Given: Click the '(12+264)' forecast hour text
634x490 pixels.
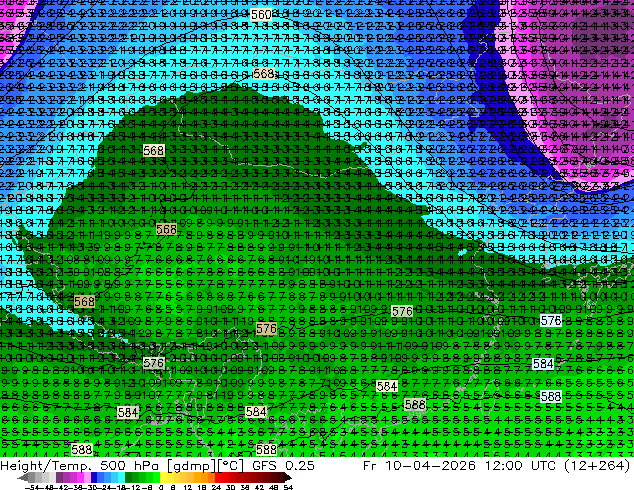Looking at the screenshot, I should (x=596, y=466).
